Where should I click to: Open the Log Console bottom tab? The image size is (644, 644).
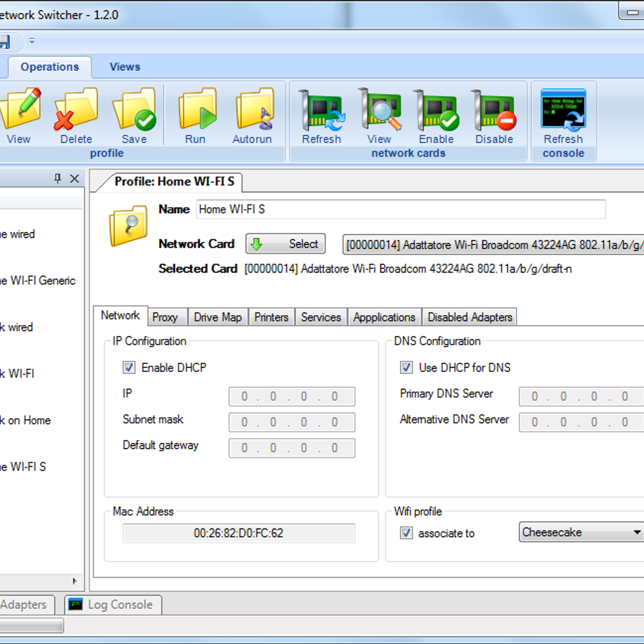point(113,605)
